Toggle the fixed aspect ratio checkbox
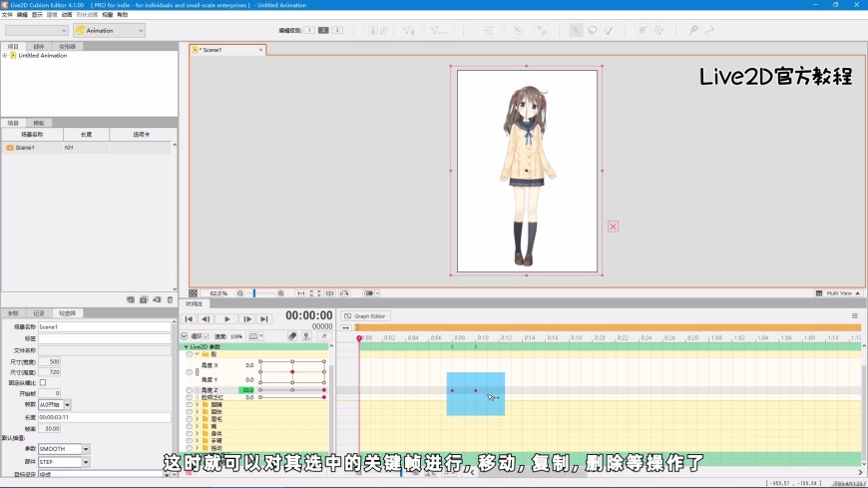 tap(43, 383)
